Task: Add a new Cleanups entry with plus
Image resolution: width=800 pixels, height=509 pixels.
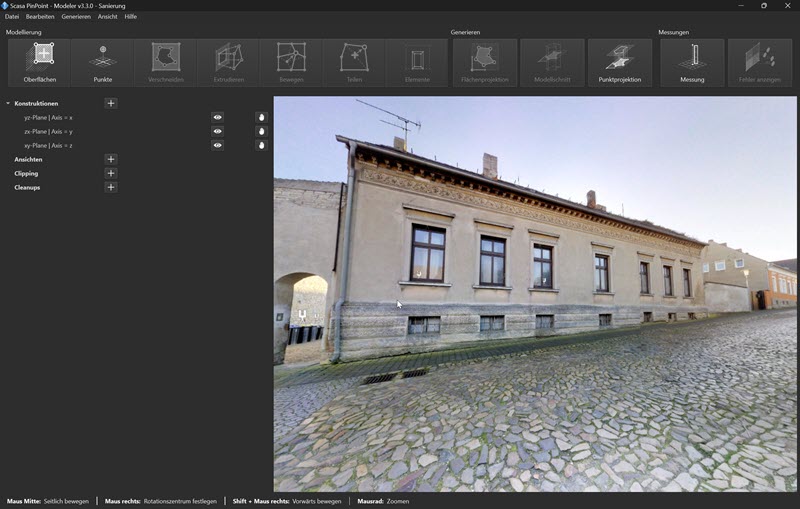Action: tap(111, 187)
